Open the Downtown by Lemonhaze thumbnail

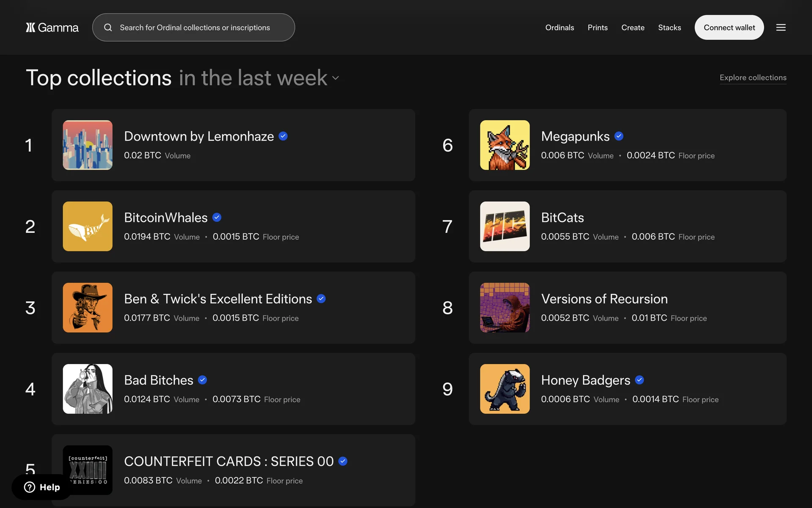click(88, 145)
